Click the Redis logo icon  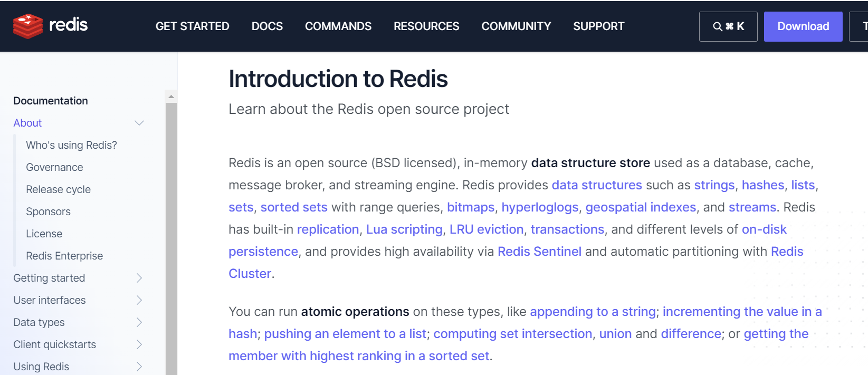28,26
